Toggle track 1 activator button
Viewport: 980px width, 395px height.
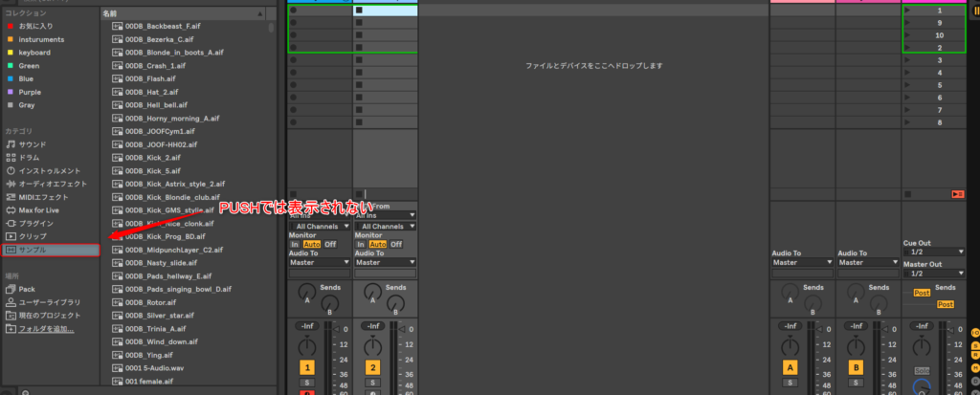pyautogui.click(x=307, y=367)
